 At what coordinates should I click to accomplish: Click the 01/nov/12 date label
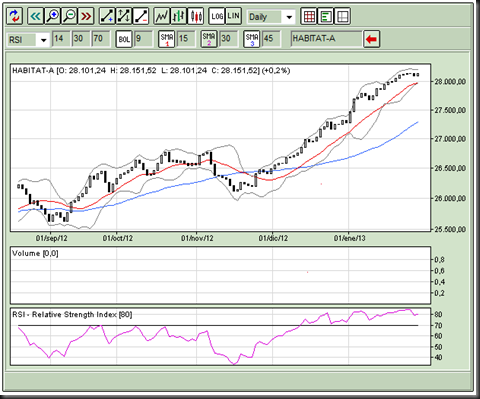click(x=197, y=238)
